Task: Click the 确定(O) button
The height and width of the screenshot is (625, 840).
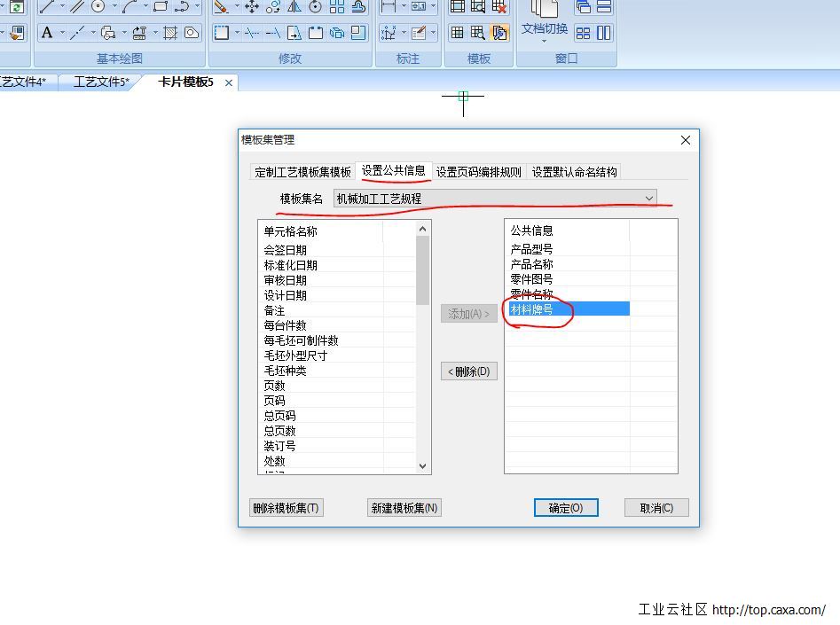Action: (566, 508)
